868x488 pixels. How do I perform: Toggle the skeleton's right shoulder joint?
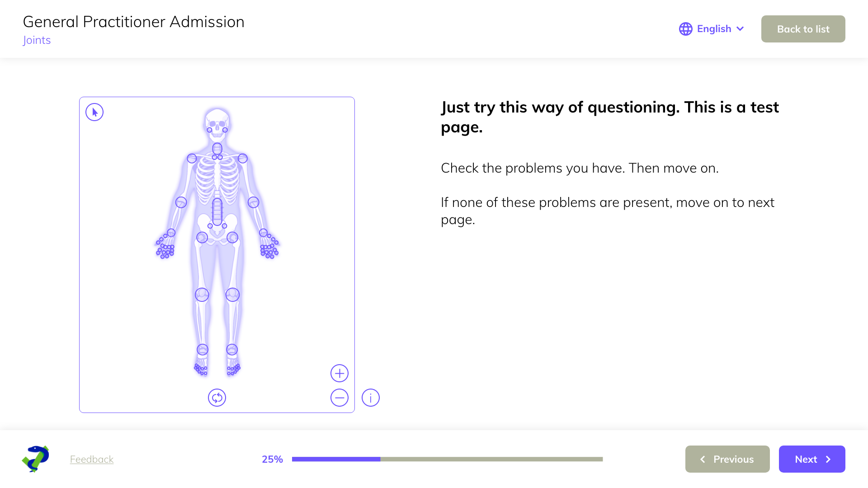click(192, 159)
